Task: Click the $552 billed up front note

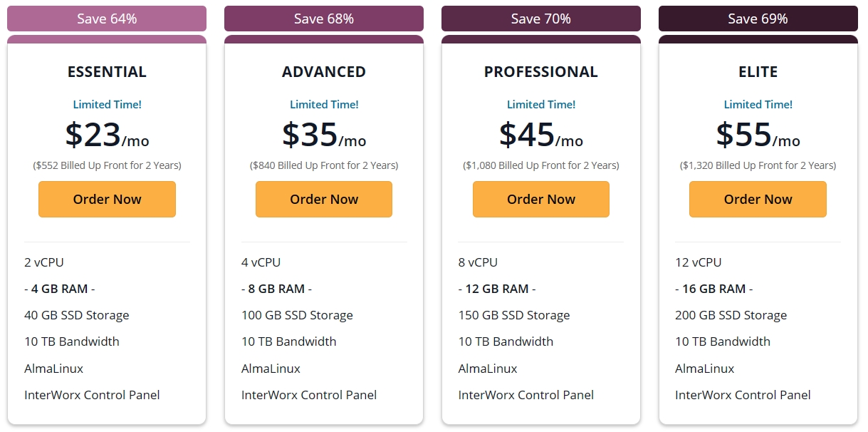Action: click(x=107, y=165)
